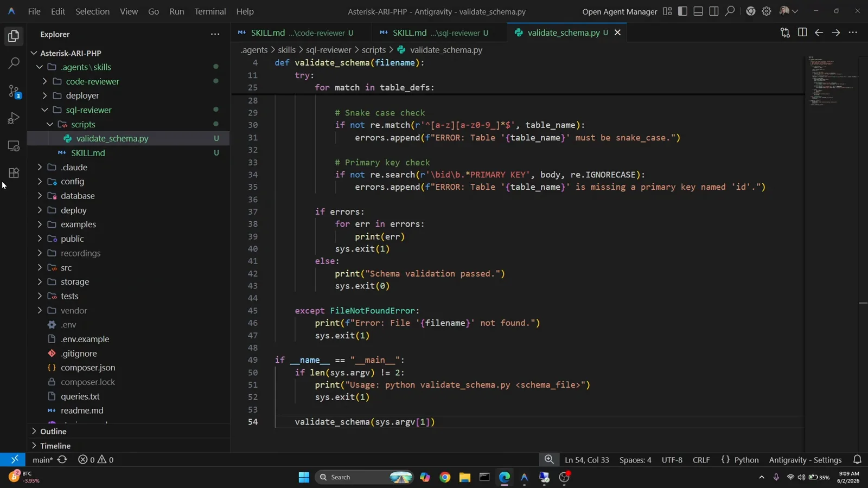868x488 pixels.
Task: Change the CRLF line ending setting
Action: tap(701, 460)
